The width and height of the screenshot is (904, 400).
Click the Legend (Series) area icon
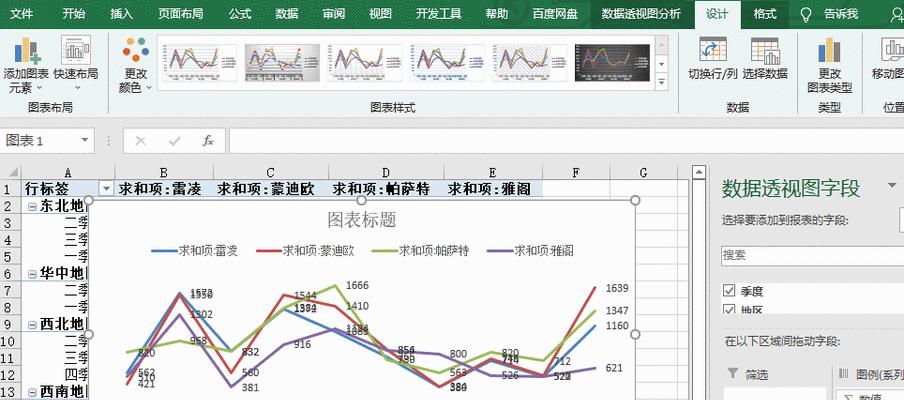click(x=843, y=373)
